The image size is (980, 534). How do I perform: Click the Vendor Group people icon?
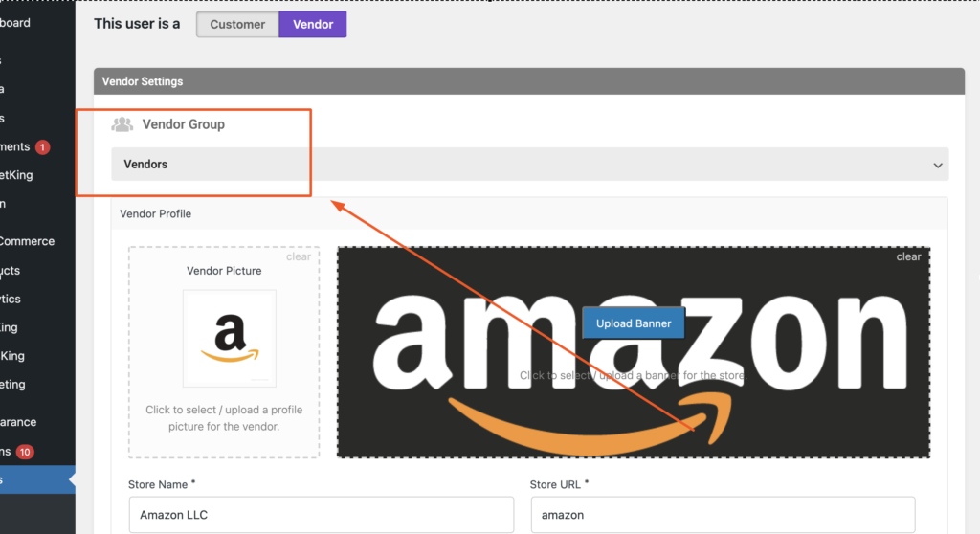(x=122, y=124)
